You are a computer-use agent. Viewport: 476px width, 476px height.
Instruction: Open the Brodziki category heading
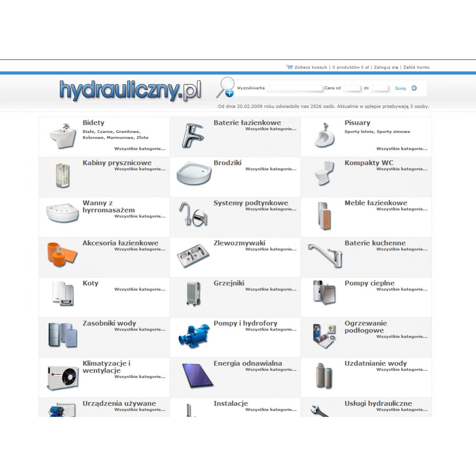(x=227, y=163)
